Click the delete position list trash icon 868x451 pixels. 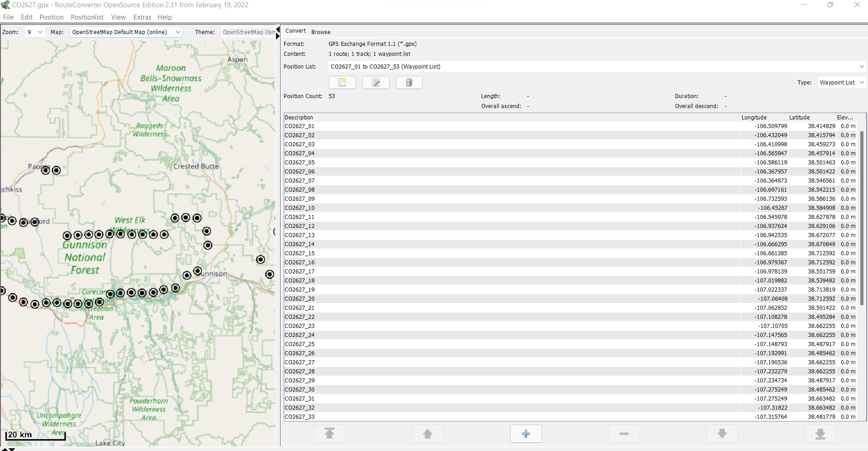(x=409, y=82)
